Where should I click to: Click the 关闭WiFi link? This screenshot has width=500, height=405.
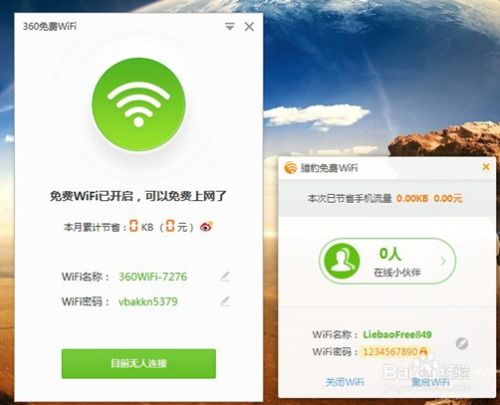345,382
